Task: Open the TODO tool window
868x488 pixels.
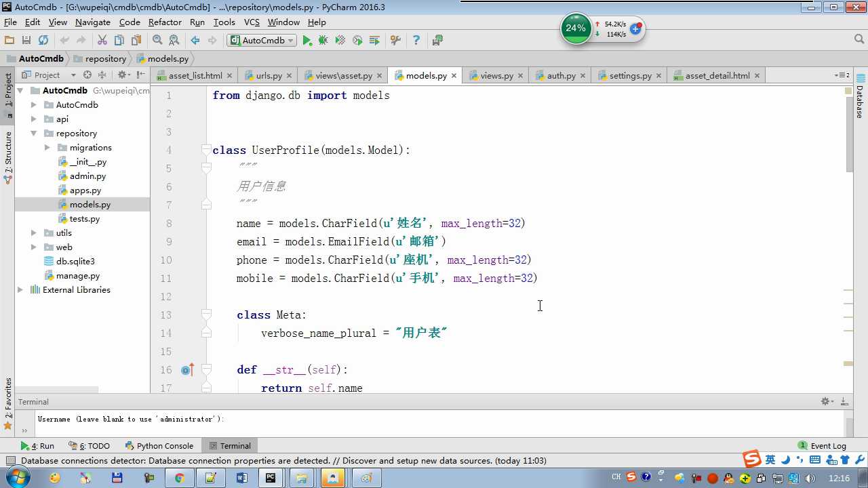Action: tap(90, 446)
